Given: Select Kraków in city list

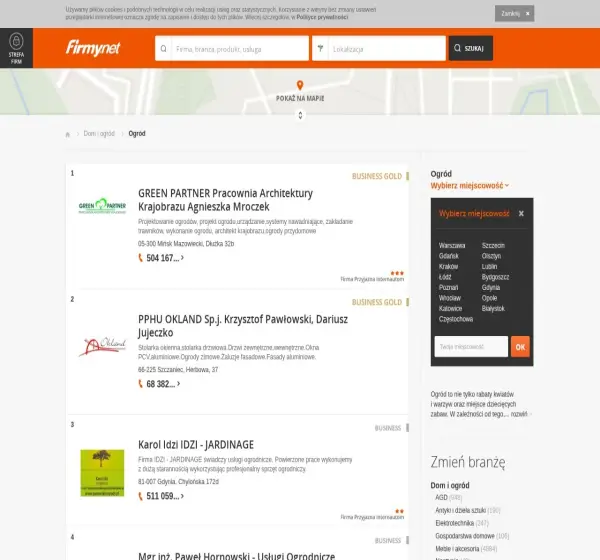Looking at the screenshot, I should click(x=448, y=266).
